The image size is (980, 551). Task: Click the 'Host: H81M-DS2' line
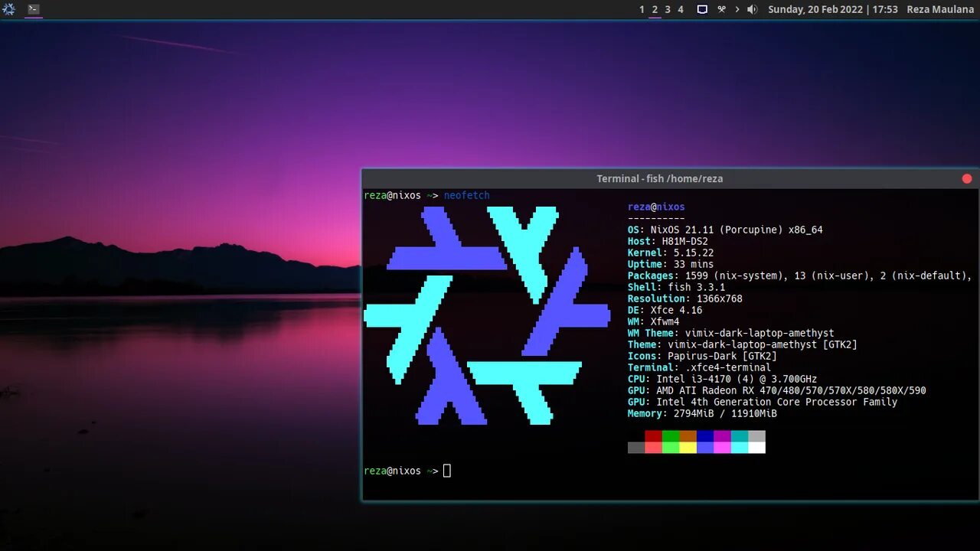(668, 241)
